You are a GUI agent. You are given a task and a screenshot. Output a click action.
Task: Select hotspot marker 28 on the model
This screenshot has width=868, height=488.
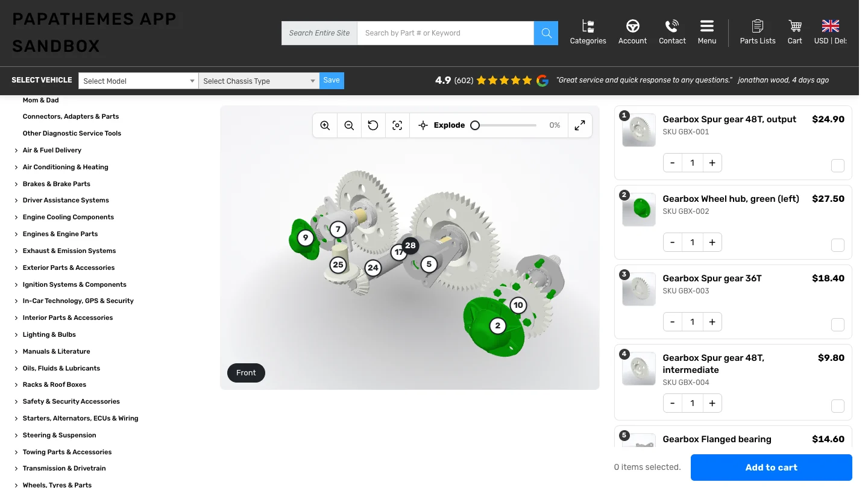click(410, 245)
